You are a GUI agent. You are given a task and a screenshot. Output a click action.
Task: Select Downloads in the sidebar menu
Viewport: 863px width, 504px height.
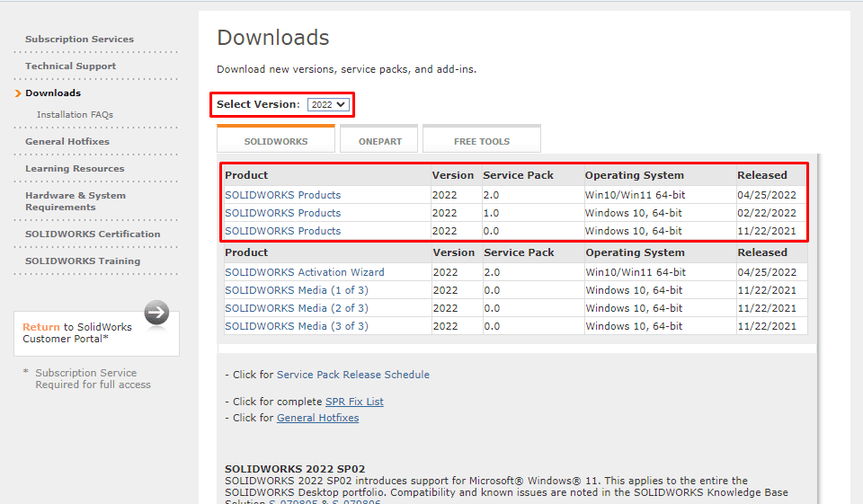click(x=53, y=93)
